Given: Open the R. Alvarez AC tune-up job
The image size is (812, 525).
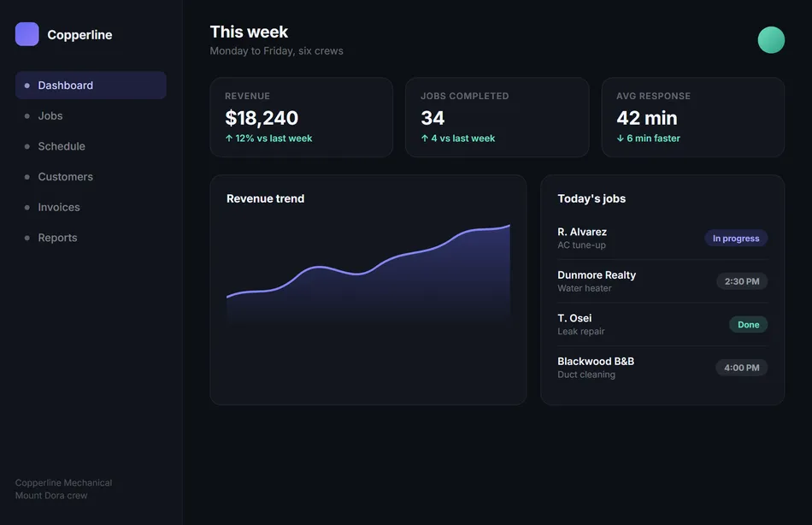Looking at the screenshot, I should point(662,239).
